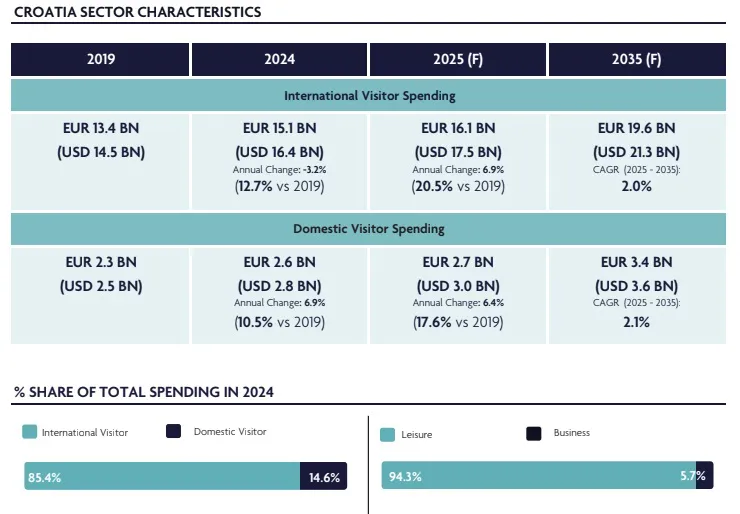Screen dimensions: 740x514
Task: Click the dark Domestic Visitor legend swatch
Action: 173,431
